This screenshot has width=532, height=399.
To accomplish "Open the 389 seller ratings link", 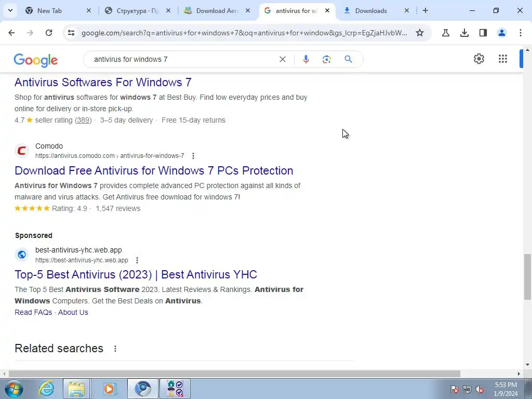I will pos(83,120).
